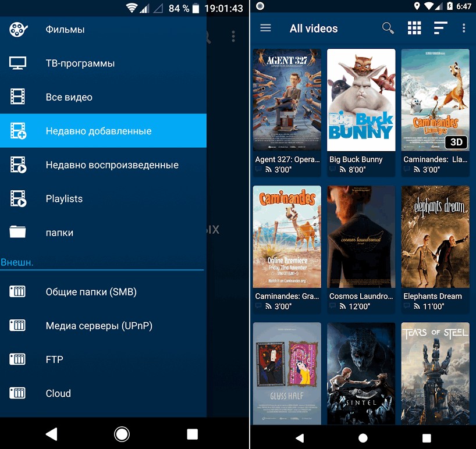Open the папки folder icon
This screenshot has width=476, height=449.
(x=17, y=232)
